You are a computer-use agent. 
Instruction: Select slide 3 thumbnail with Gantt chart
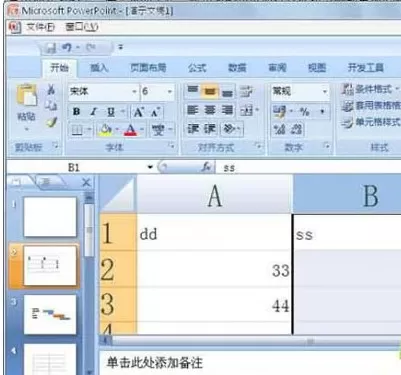pos(50,314)
